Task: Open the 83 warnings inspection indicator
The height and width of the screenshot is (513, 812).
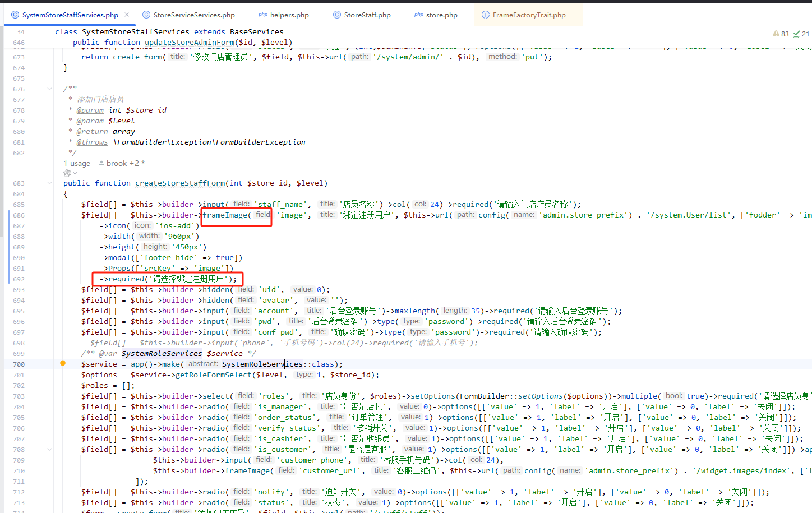Action: (781, 34)
